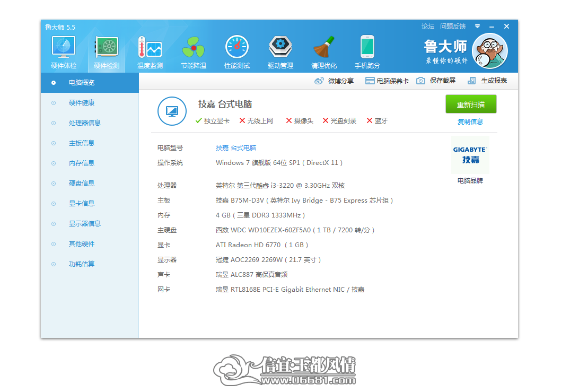This screenshot has height=392, width=570.
Task: Click the 复制信息 copy info link
Action: pos(470,122)
